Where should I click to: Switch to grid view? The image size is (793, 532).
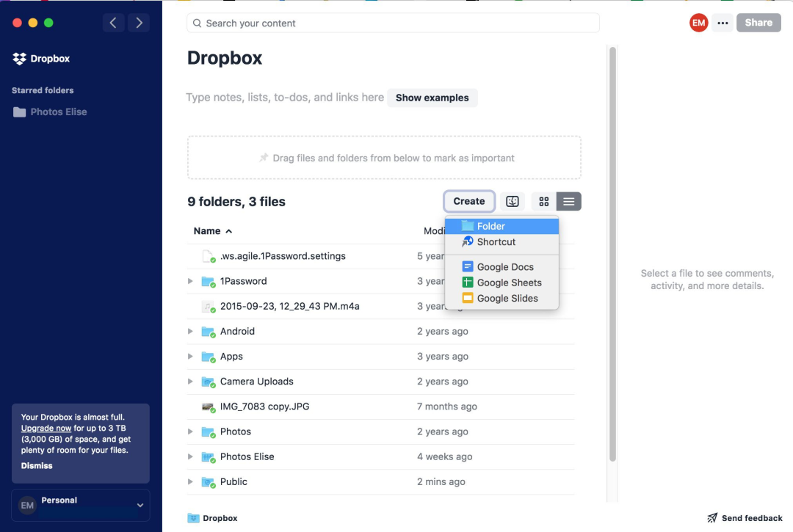point(543,201)
